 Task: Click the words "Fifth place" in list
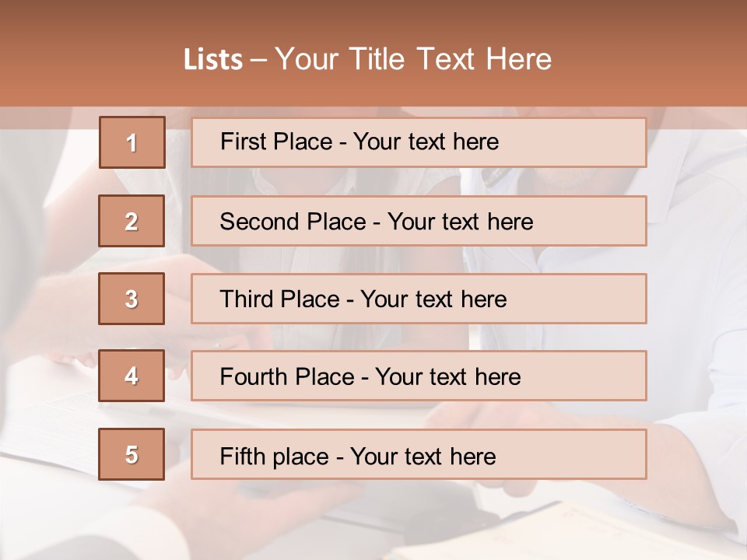tap(275, 457)
